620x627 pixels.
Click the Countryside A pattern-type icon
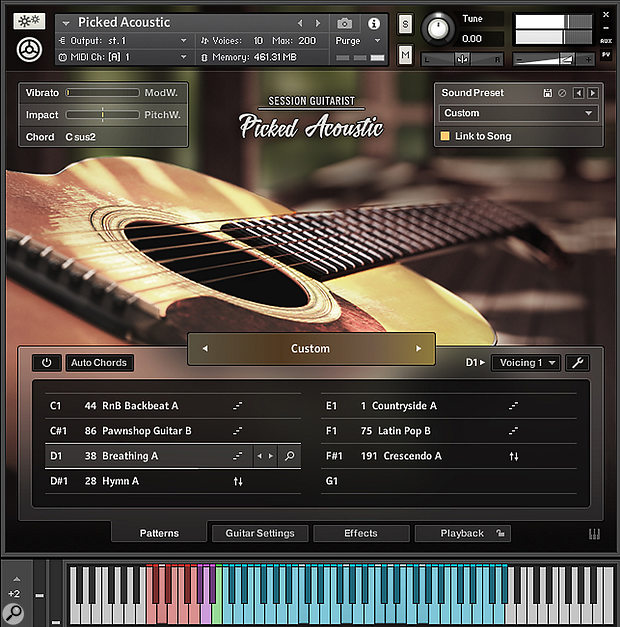pos(514,406)
